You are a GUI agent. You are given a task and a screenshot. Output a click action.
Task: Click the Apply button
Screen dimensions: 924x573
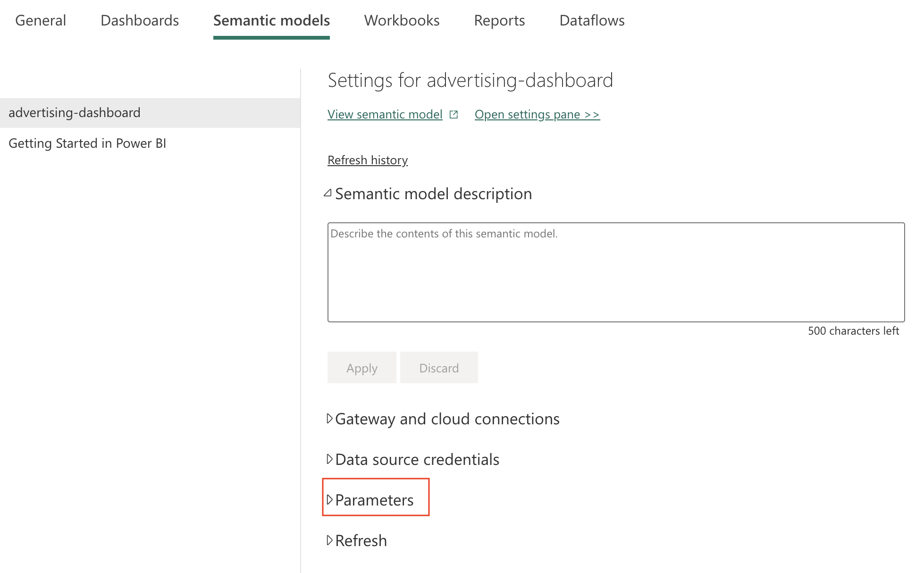(362, 368)
